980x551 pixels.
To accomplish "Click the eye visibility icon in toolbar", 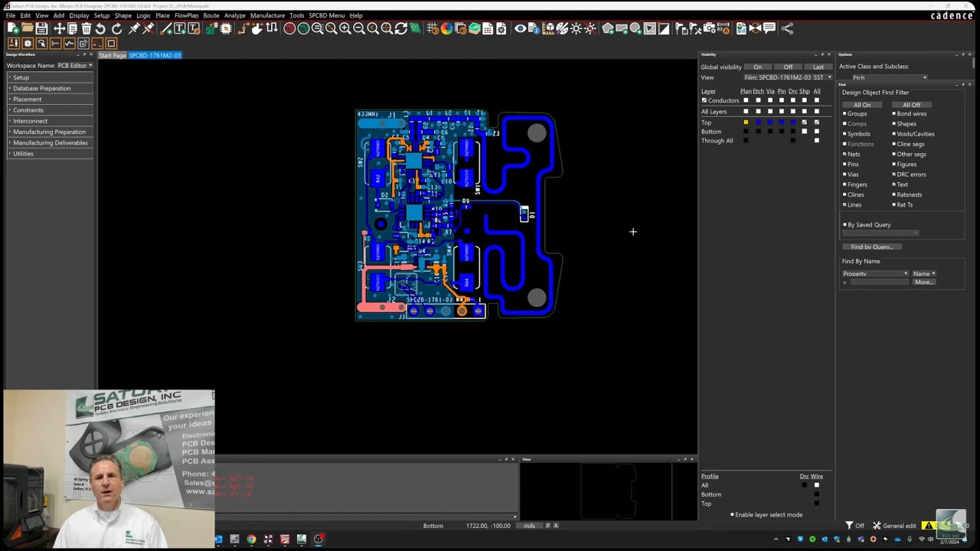I will [x=520, y=28].
